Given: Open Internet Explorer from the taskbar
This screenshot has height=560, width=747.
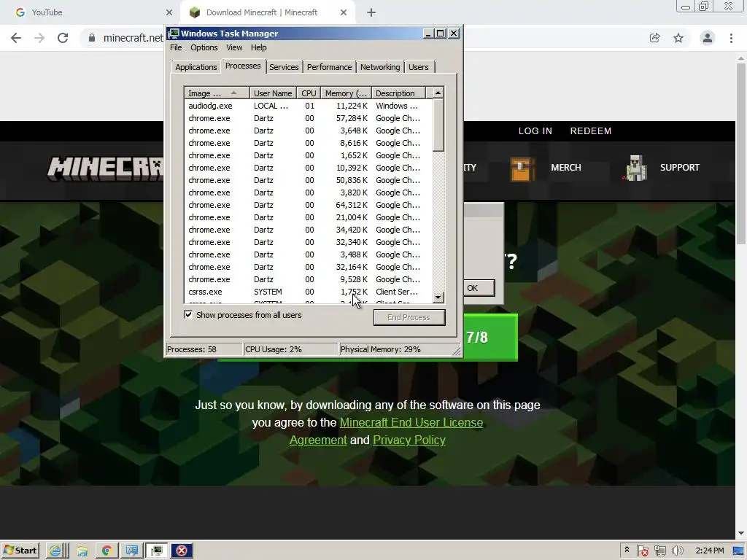Looking at the screenshot, I should pos(57,551).
